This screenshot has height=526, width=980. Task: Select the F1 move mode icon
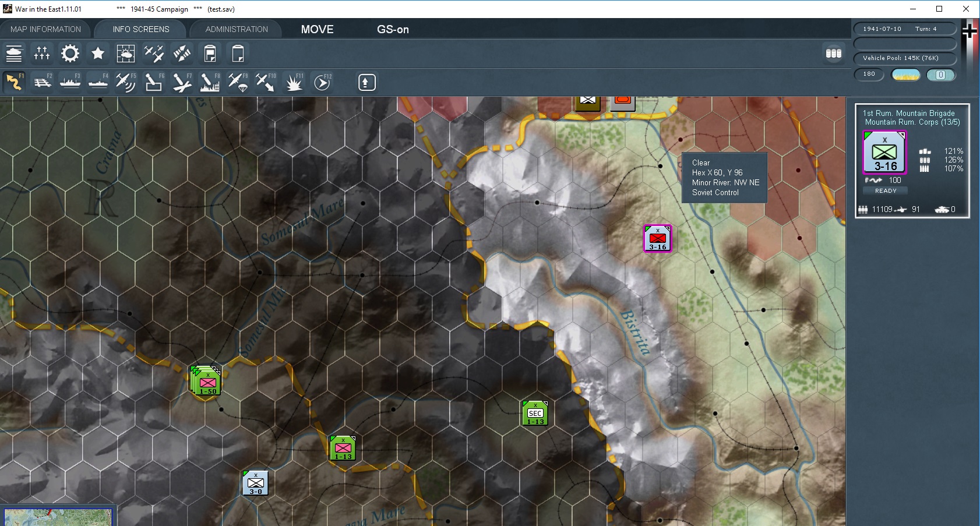[x=14, y=82]
